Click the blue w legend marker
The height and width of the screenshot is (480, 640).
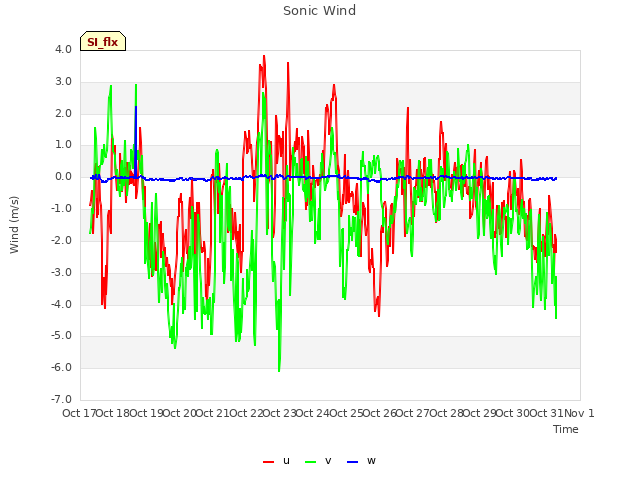point(353,462)
